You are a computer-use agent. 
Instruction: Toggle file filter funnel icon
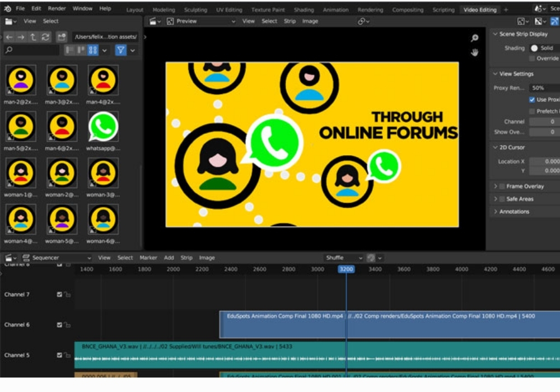point(121,50)
